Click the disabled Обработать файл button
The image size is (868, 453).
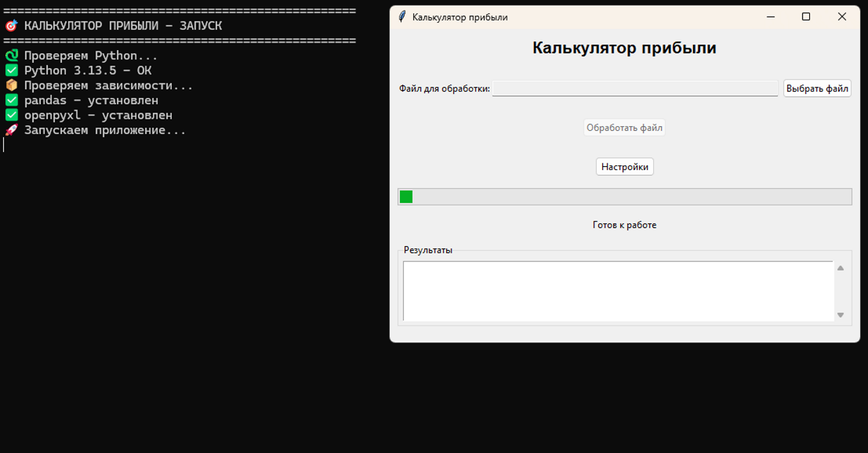coord(624,127)
